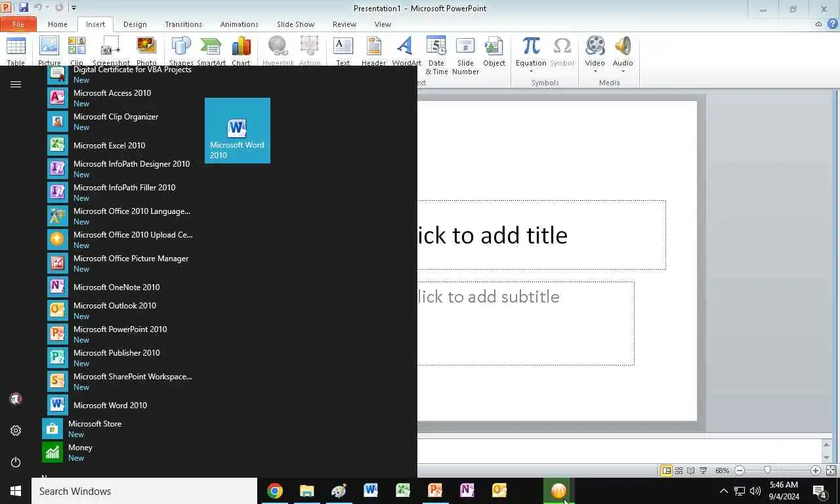
Task: Open the Photo Album icon
Action: [x=146, y=51]
